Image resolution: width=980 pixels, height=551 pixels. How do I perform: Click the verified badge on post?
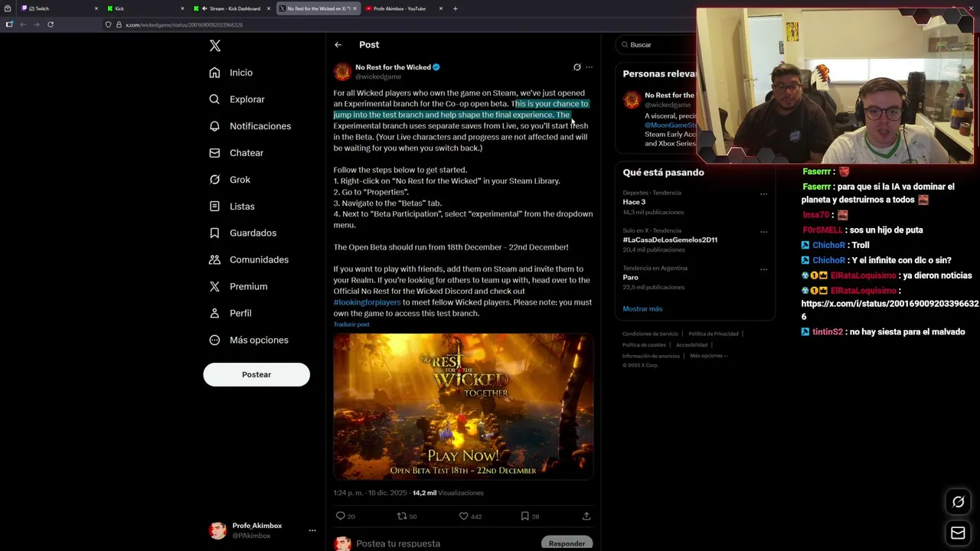[436, 67]
